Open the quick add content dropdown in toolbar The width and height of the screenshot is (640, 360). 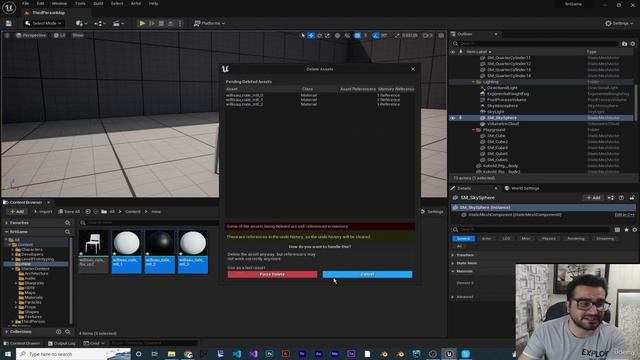point(82,23)
